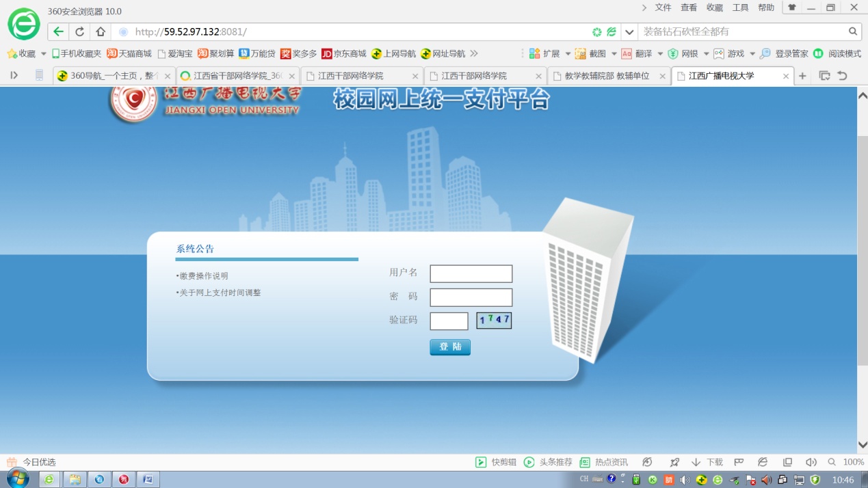
Task: Expand the address bar dropdown arrow
Action: pos(629,32)
